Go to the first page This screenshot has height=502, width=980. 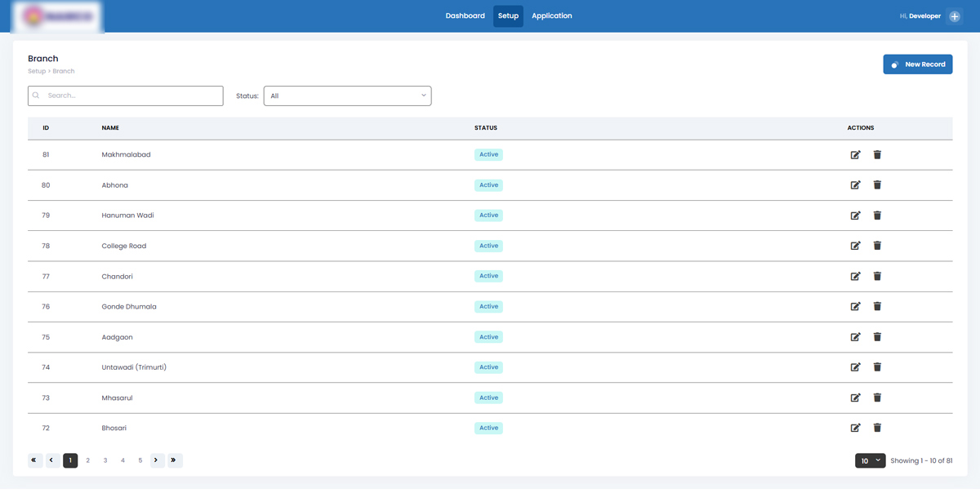click(x=35, y=460)
